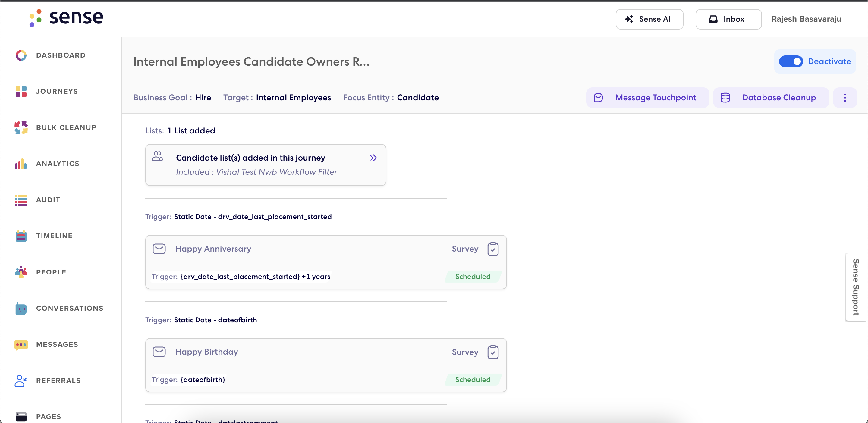Click the Database Cleanup cylinder icon
Image resolution: width=868 pixels, height=423 pixels.
[725, 98]
